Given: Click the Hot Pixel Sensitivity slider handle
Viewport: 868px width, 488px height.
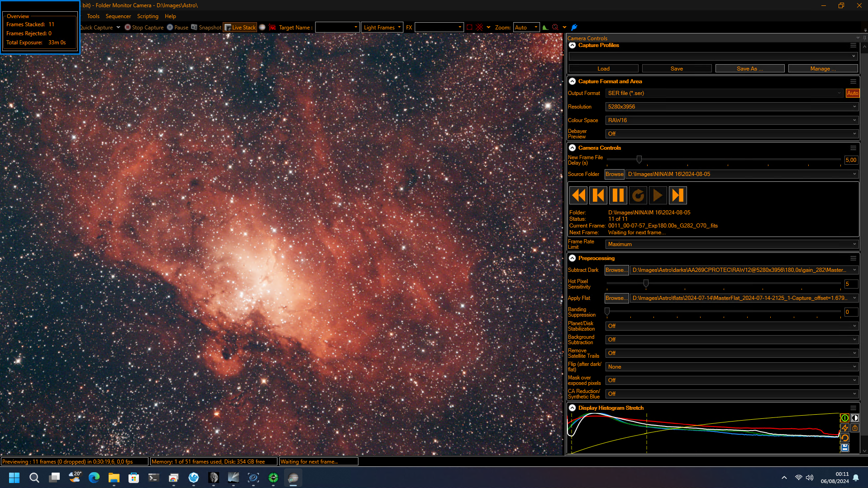Looking at the screenshot, I should point(646,283).
